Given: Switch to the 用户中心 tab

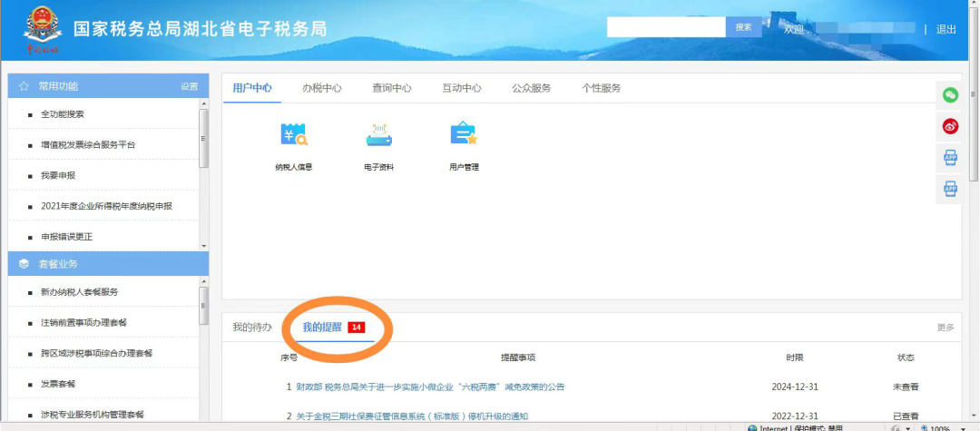Looking at the screenshot, I should coord(252,88).
